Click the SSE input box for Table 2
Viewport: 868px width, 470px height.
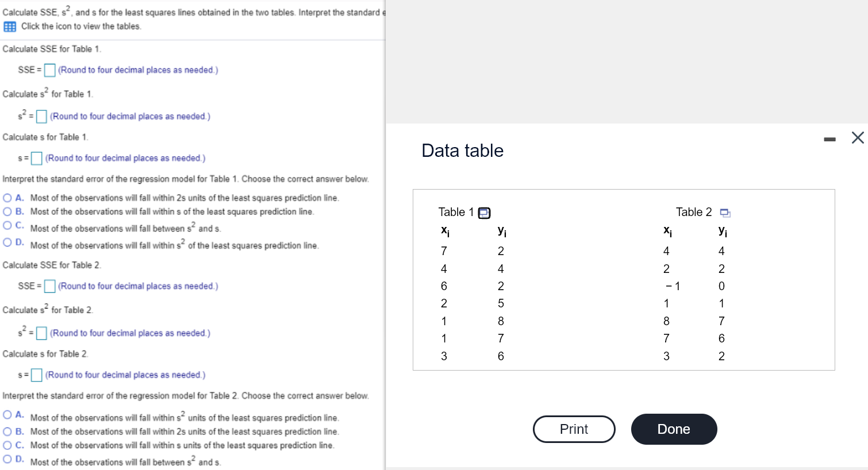50,286
